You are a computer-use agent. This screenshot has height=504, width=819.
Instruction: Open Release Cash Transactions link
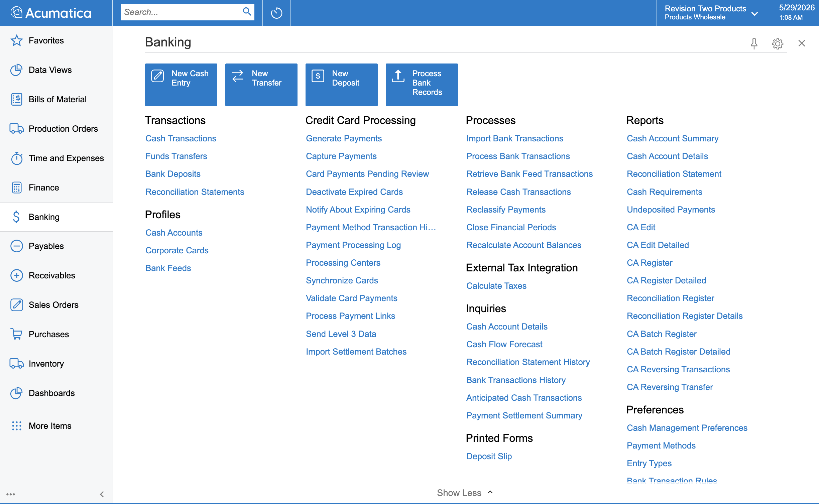[x=518, y=192]
